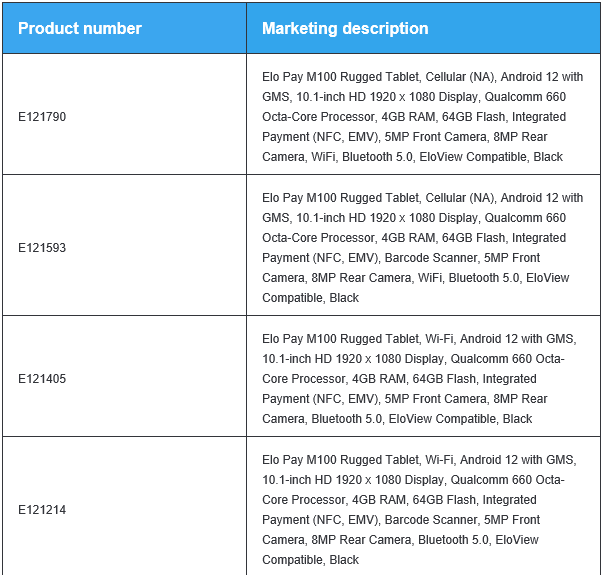
Task: Click "Cellular (NA)" in first row description
Action: click(460, 77)
